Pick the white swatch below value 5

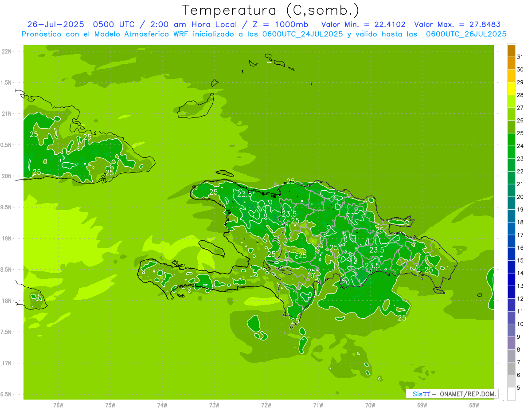(511, 394)
